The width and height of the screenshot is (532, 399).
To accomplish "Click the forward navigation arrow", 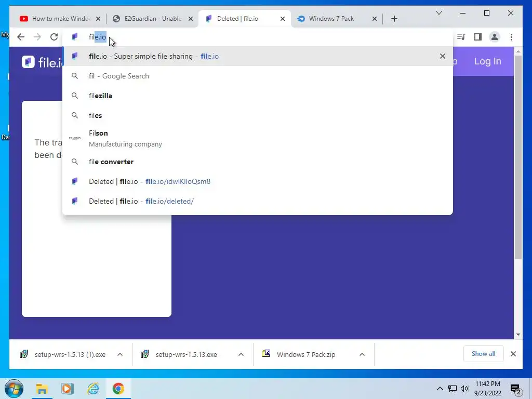I will coord(37,37).
